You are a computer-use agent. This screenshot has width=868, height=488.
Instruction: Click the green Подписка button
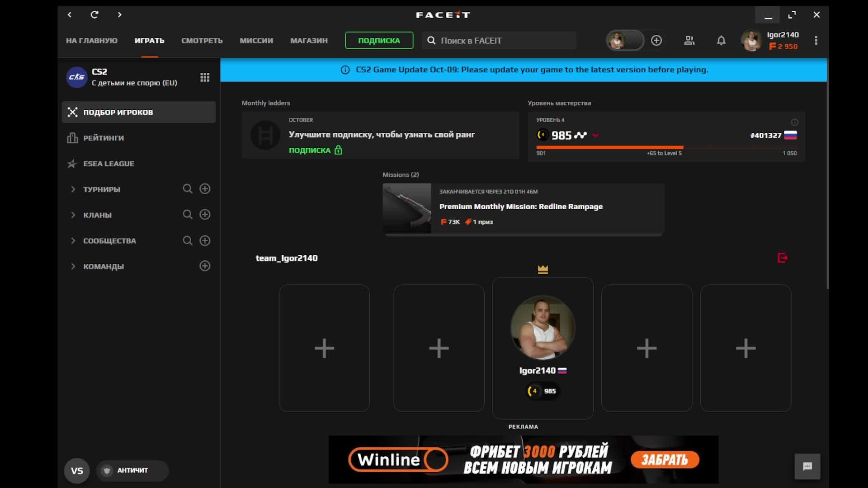pyautogui.click(x=379, y=41)
